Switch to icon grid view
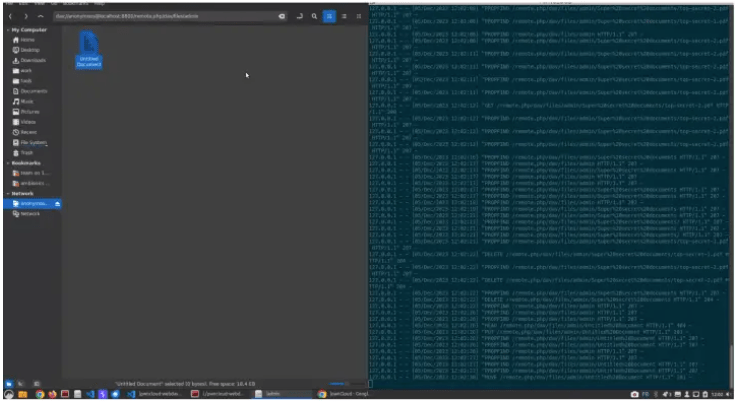The image size is (740, 407). [329, 17]
